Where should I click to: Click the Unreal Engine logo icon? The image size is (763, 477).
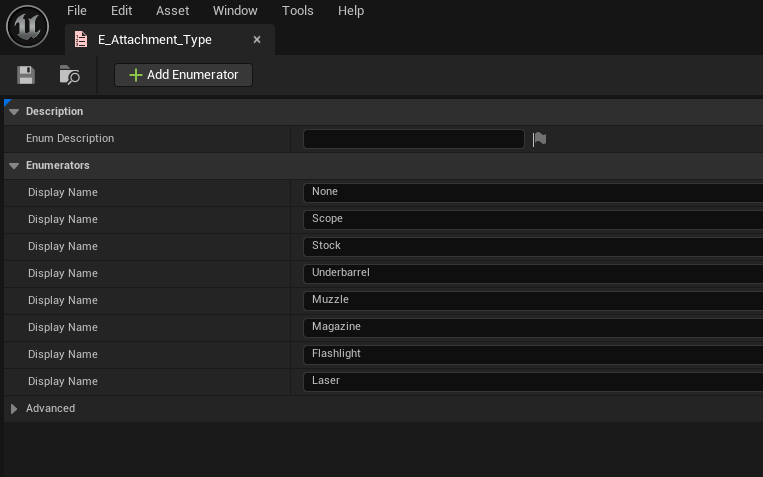click(27, 26)
